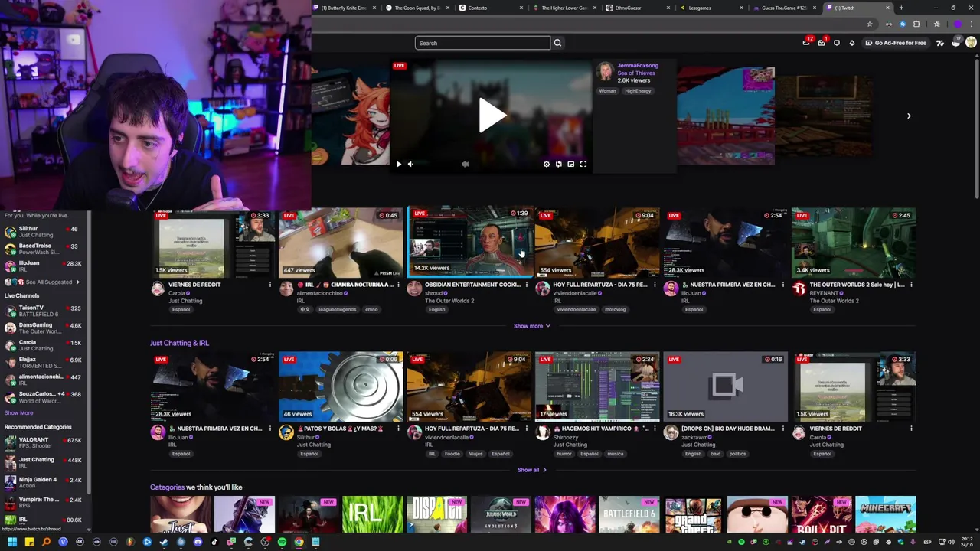Open Sea of Thieves category link

pyautogui.click(x=636, y=73)
